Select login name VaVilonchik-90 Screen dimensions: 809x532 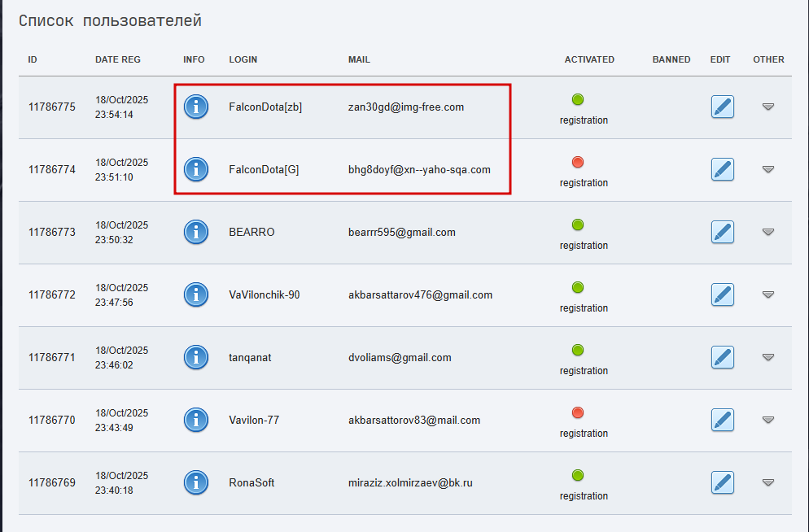click(264, 294)
